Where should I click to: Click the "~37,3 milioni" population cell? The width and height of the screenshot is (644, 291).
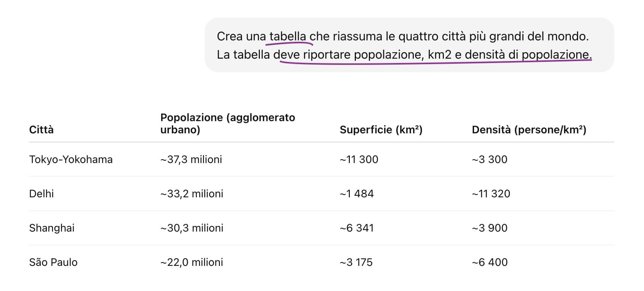pos(191,159)
